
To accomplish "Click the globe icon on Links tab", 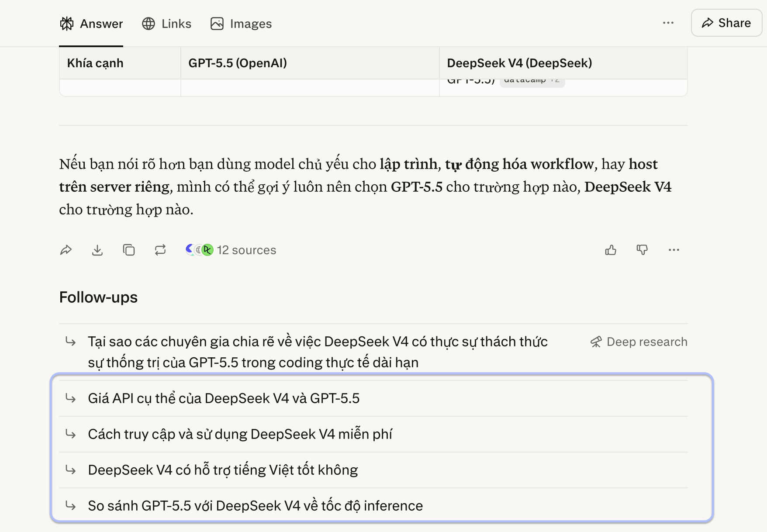I will 149,24.
